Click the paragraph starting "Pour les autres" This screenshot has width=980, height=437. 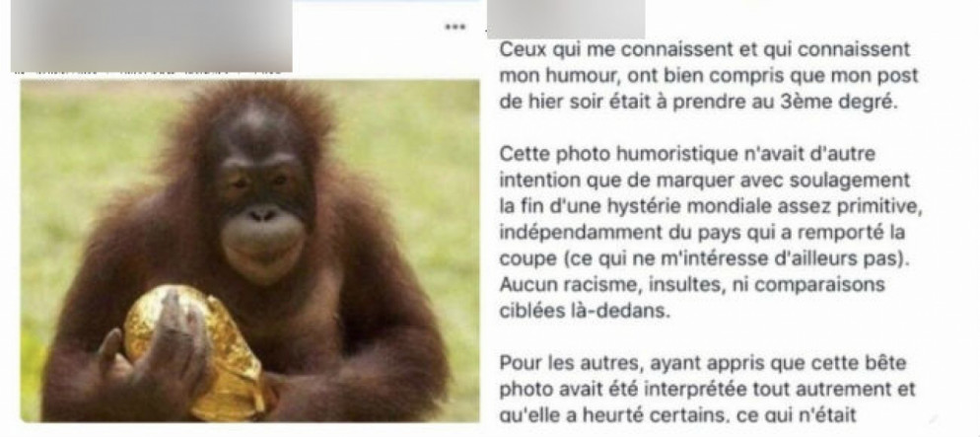click(x=706, y=390)
